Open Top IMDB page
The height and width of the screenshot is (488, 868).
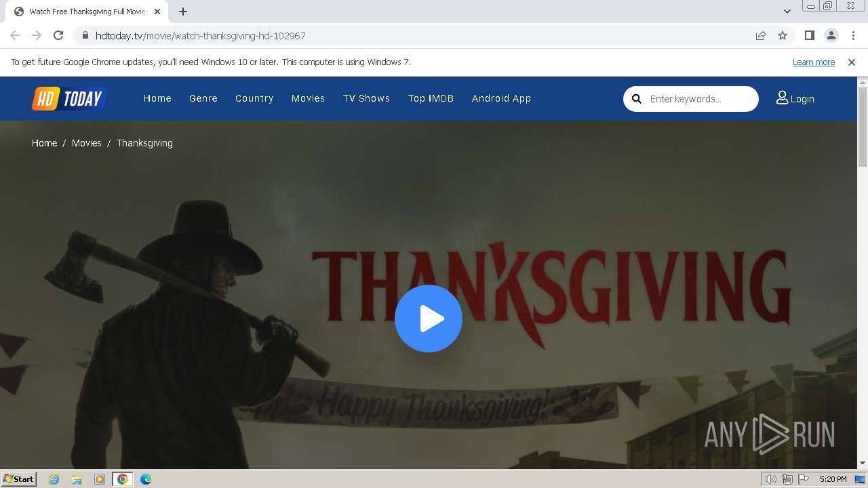point(431,98)
